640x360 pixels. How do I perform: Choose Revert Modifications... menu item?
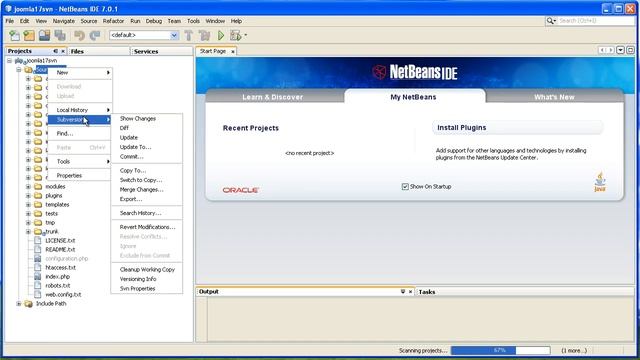click(147, 227)
